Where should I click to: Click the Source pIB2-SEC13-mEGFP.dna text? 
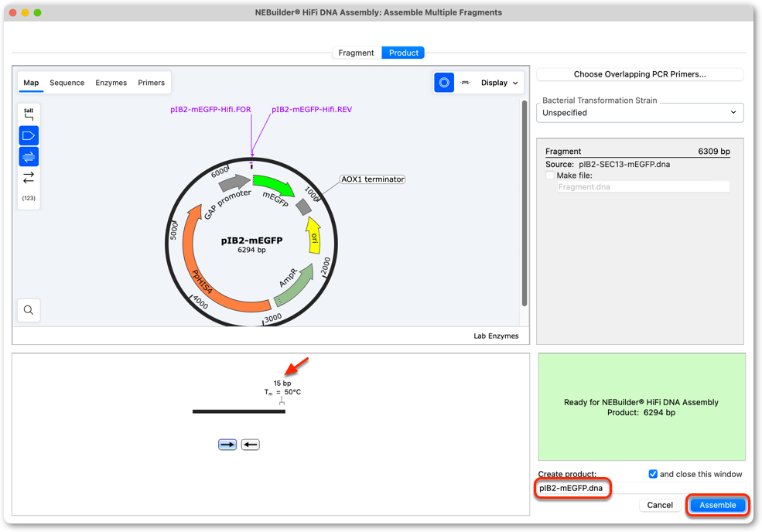[607, 164]
